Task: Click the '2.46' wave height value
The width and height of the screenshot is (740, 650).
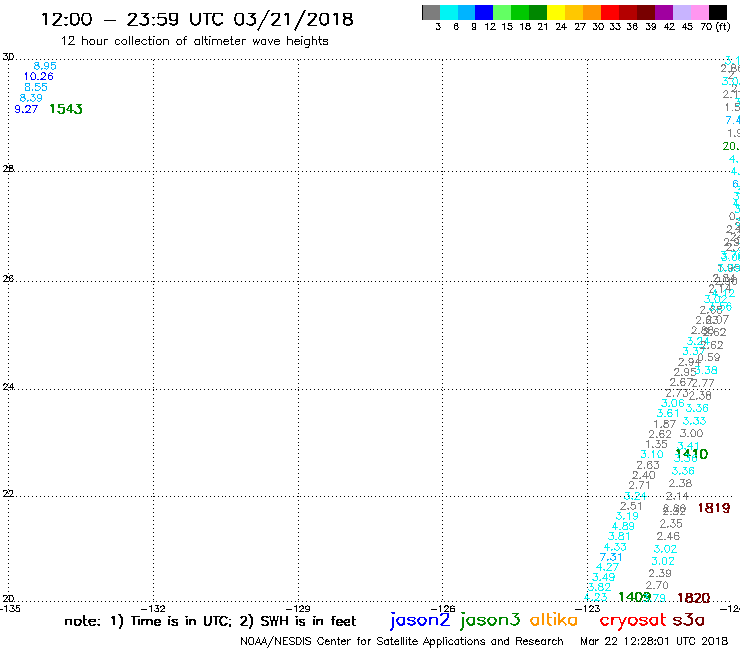Action: (x=668, y=536)
